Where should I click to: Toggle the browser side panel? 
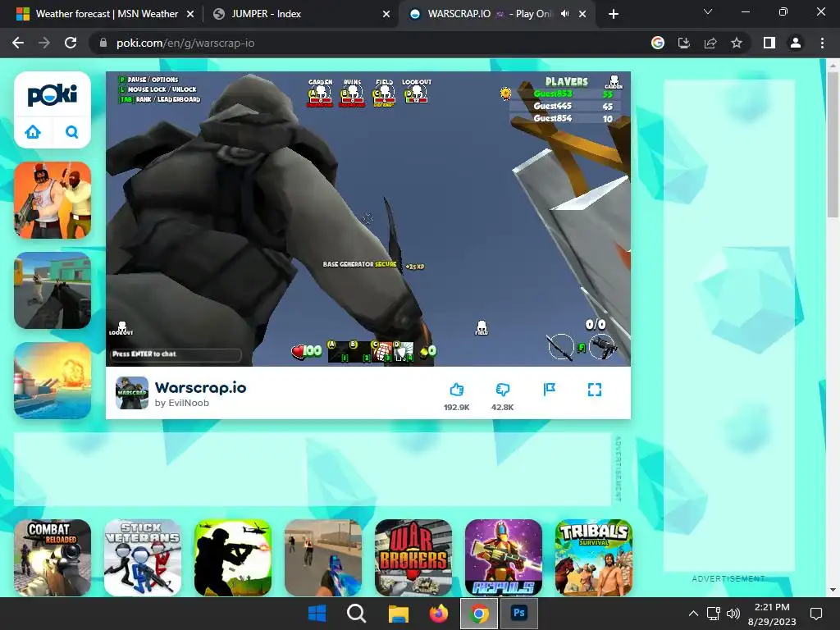pos(769,43)
